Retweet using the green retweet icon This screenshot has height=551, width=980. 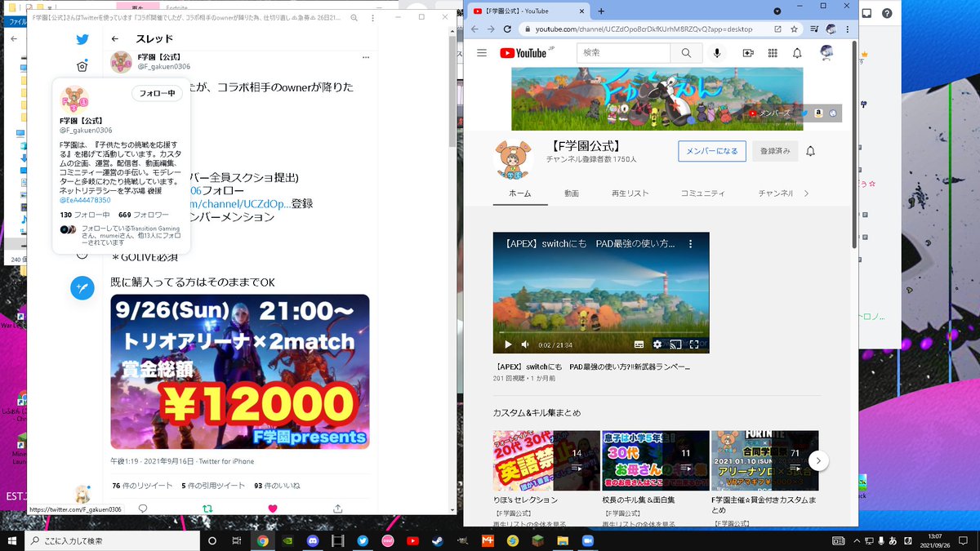pyautogui.click(x=207, y=508)
